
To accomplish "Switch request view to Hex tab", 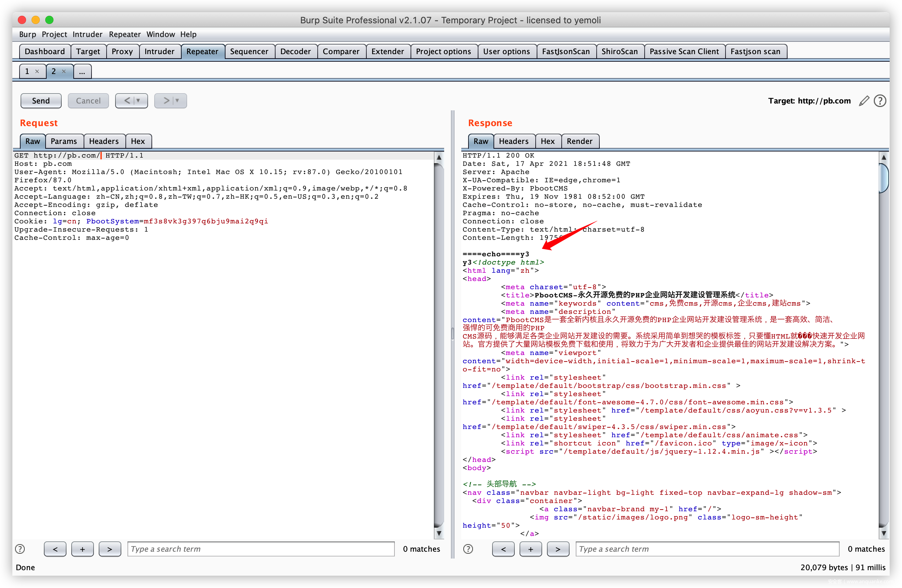I will (x=137, y=141).
